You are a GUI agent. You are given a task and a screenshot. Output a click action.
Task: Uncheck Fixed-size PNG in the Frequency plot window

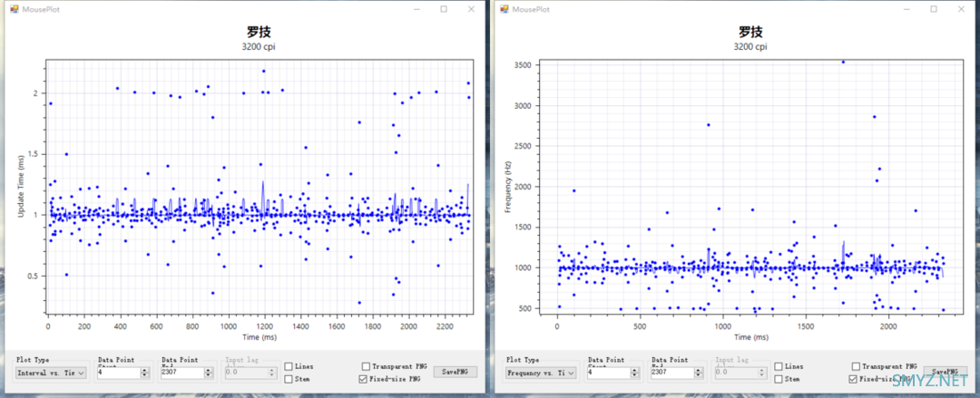click(853, 379)
